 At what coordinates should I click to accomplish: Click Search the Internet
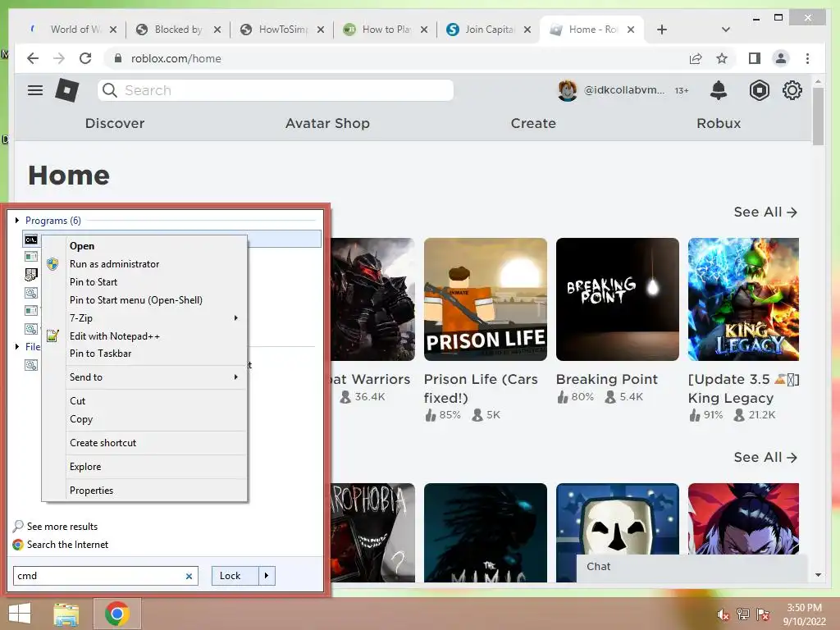[x=67, y=545]
